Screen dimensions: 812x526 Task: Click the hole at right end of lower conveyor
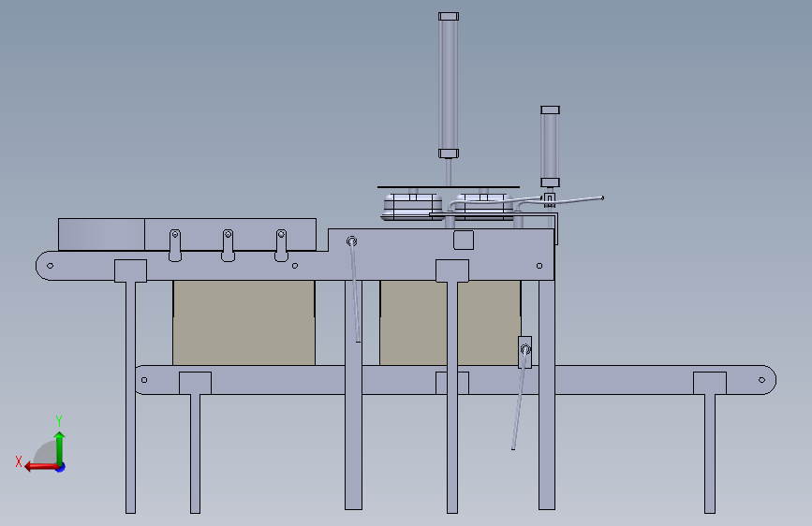click(761, 380)
